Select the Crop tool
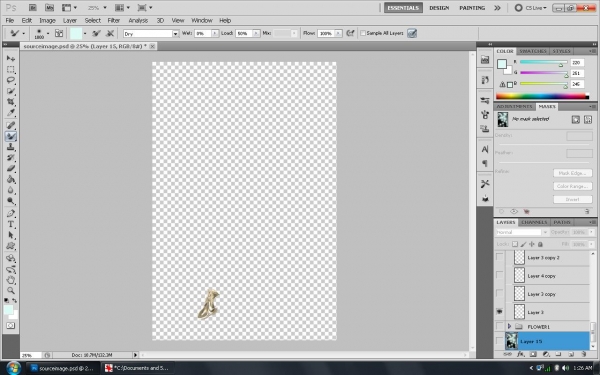Screen dimensions: 600x375 tap(11, 102)
